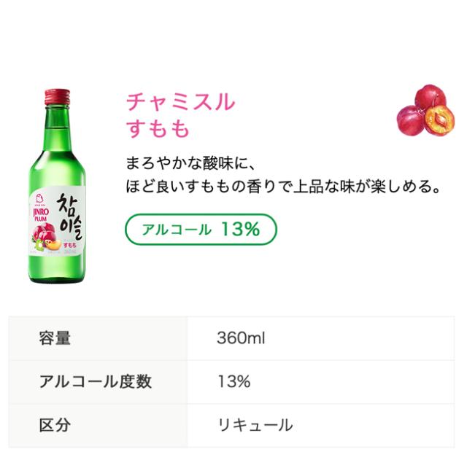Click the ほど良いすももの香り description line

pos(285,187)
